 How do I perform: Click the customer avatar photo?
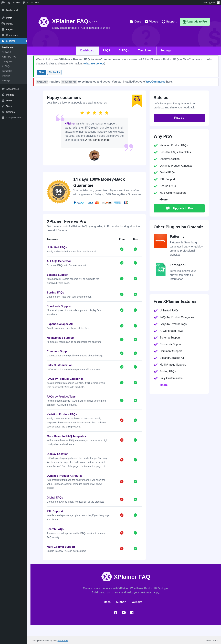94,155
